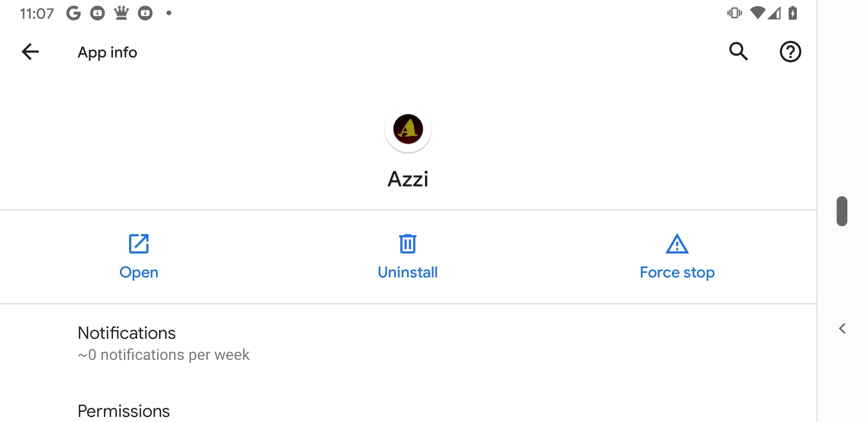This screenshot has width=868, height=422.
Task: Tap the second download notification icon
Action: (x=145, y=13)
